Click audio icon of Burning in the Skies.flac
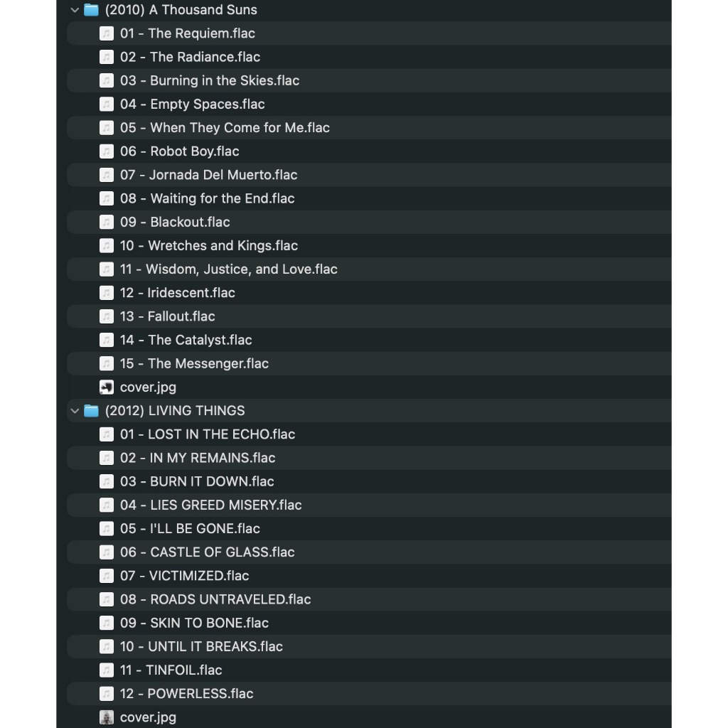728x728 pixels. tap(107, 81)
